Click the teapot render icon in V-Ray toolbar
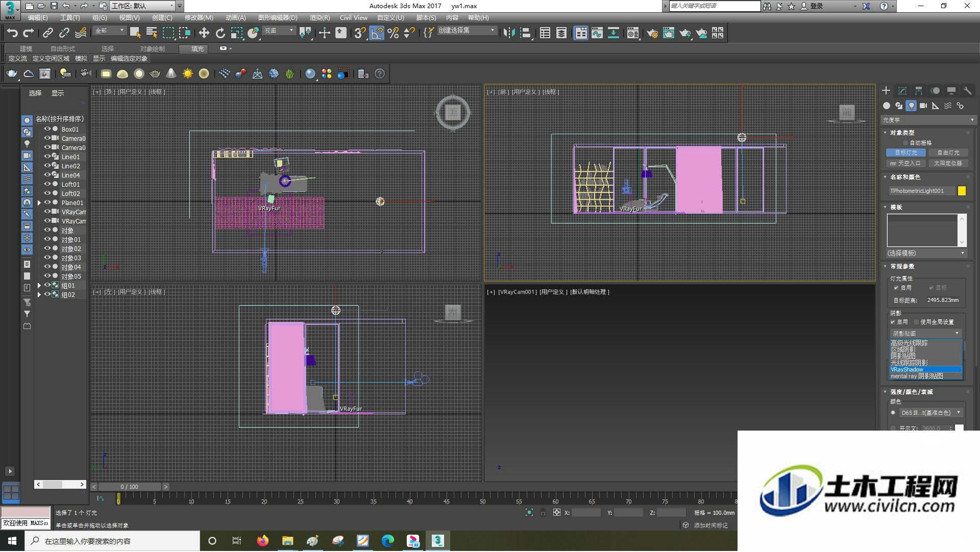This screenshot has width=980, height=552. (12, 74)
